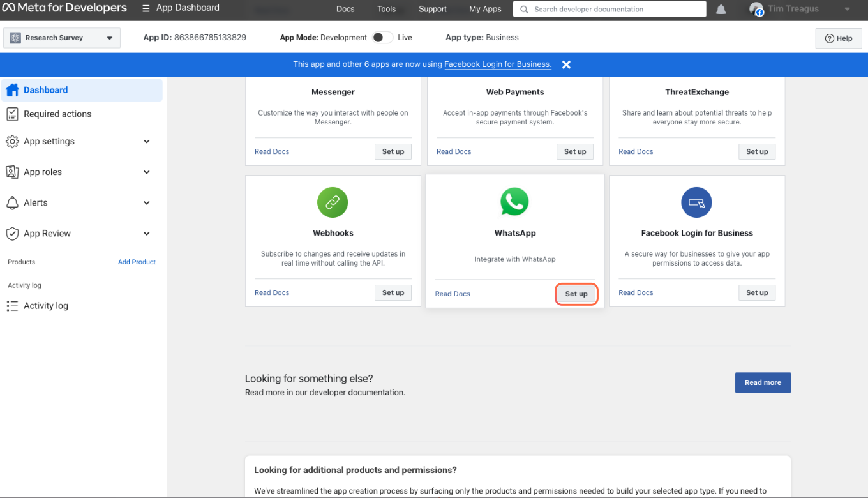This screenshot has width=868, height=498.
Task: Click the Add Product link in sidebar
Action: coord(137,262)
